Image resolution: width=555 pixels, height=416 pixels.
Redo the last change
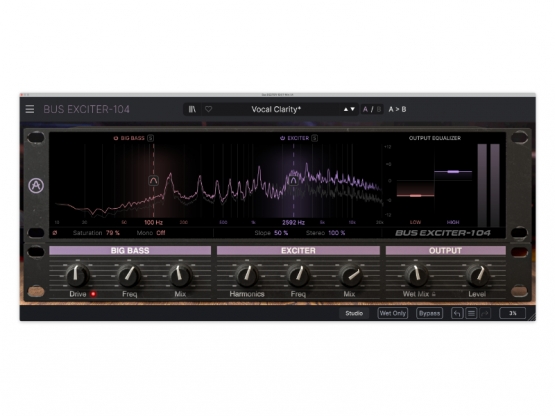click(485, 313)
